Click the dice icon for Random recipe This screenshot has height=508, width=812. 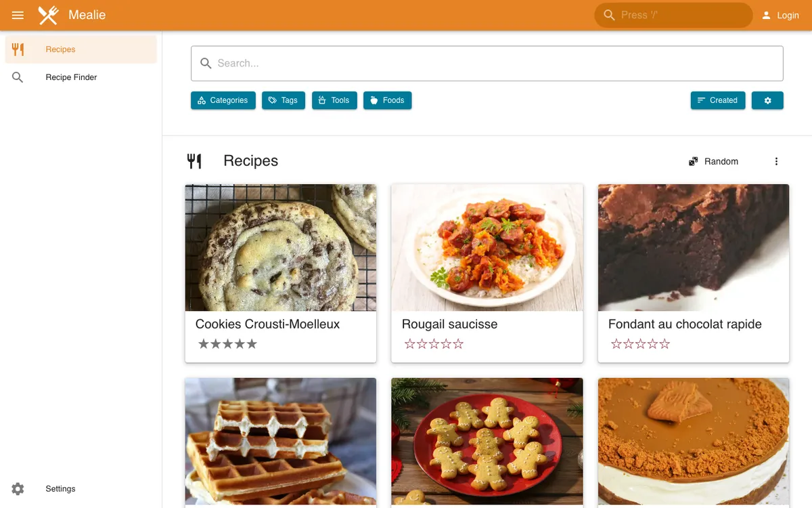pyautogui.click(x=693, y=161)
